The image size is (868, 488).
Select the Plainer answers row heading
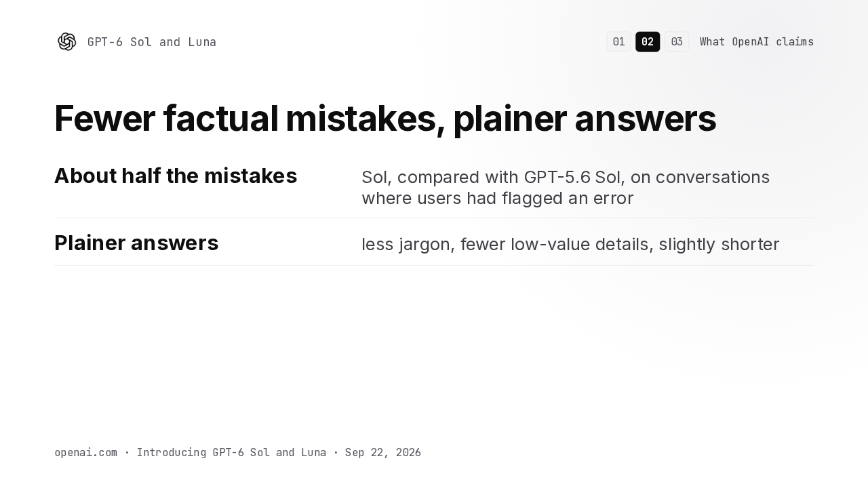[x=136, y=243]
